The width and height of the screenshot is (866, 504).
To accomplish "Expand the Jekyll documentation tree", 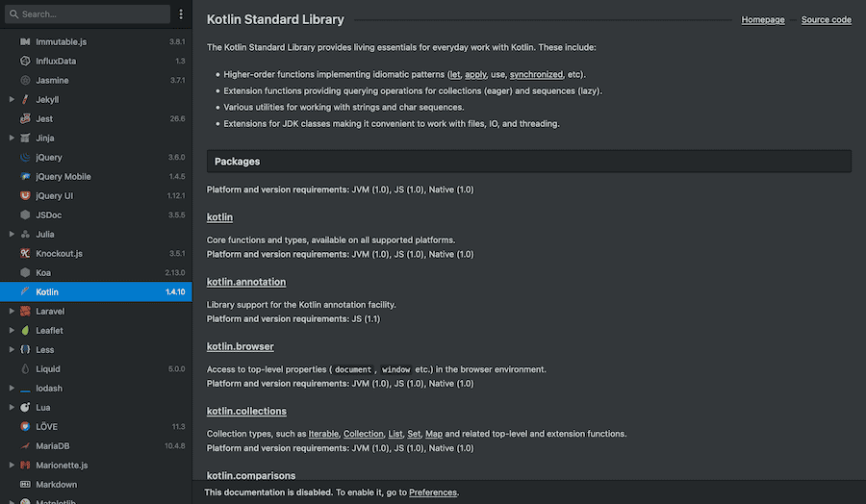I will pos(11,100).
